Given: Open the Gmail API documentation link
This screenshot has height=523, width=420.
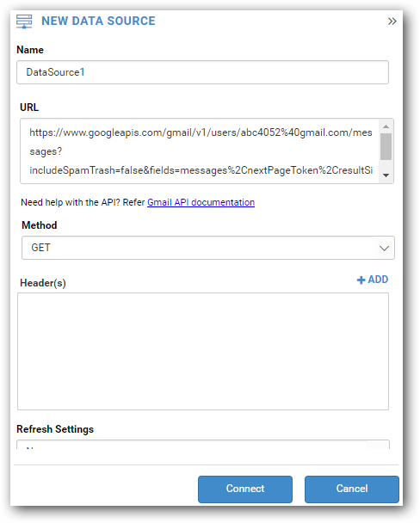Looking at the screenshot, I should coord(201,202).
